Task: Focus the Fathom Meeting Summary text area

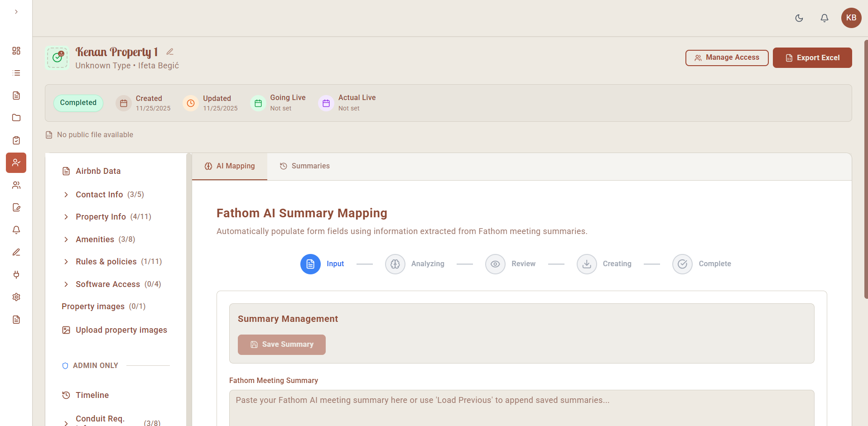Action: point(522,408)
